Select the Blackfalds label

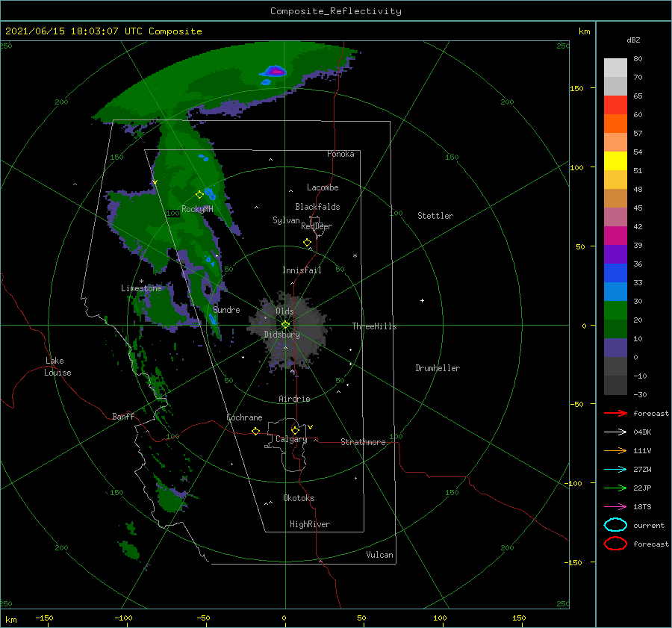(317, 207)
